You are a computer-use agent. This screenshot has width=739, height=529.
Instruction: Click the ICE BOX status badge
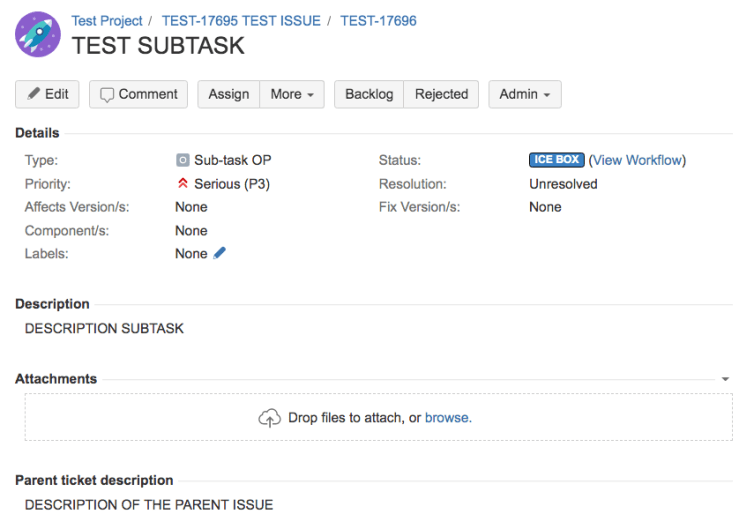[x=556, y=160]
